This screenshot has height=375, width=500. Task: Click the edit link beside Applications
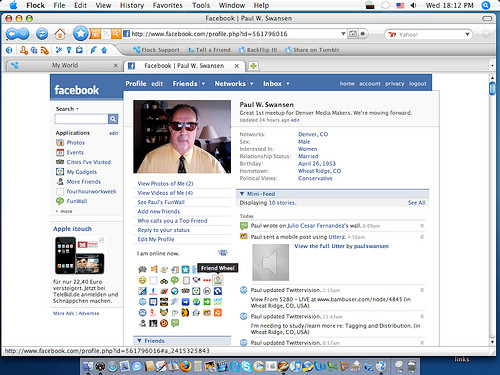tap(114, 133)
